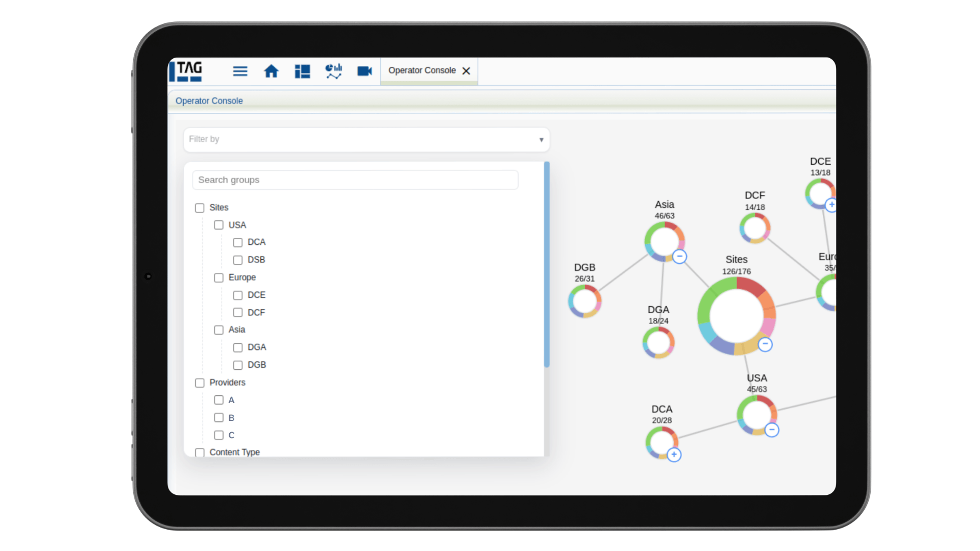Open the Filter by dropdown
This screenshot has width=980, height=551.
tap(366, 139)
